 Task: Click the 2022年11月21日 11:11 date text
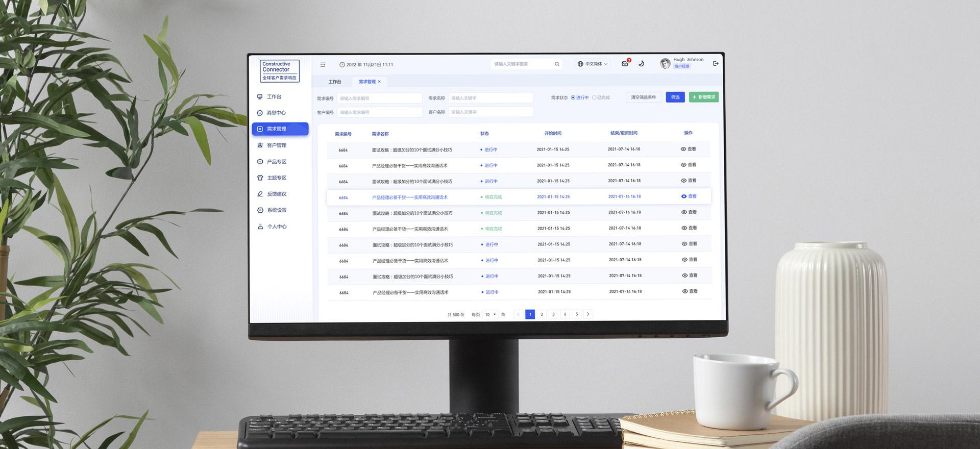(x=370, y=65)
